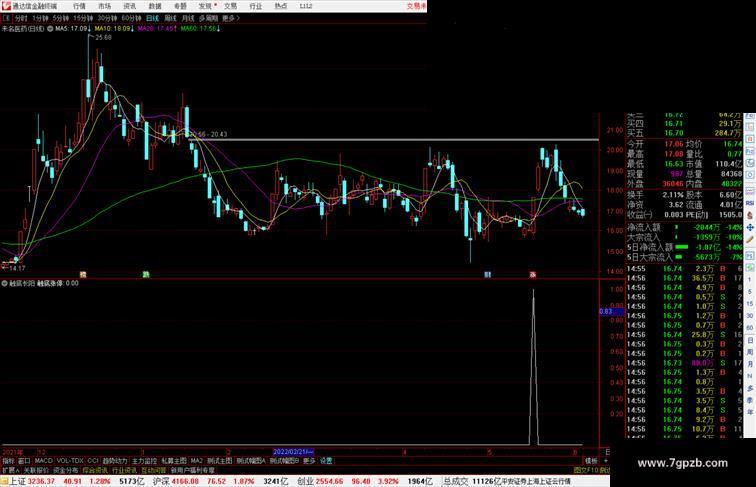Open 设置 in indicator bar
The image size is (756, 487).
pos(326,461)
